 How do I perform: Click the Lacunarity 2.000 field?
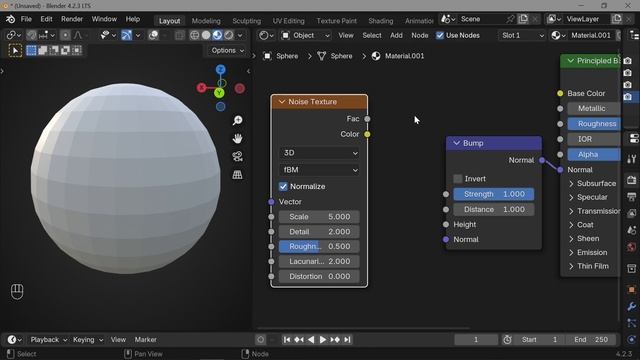tap(319, 262)
